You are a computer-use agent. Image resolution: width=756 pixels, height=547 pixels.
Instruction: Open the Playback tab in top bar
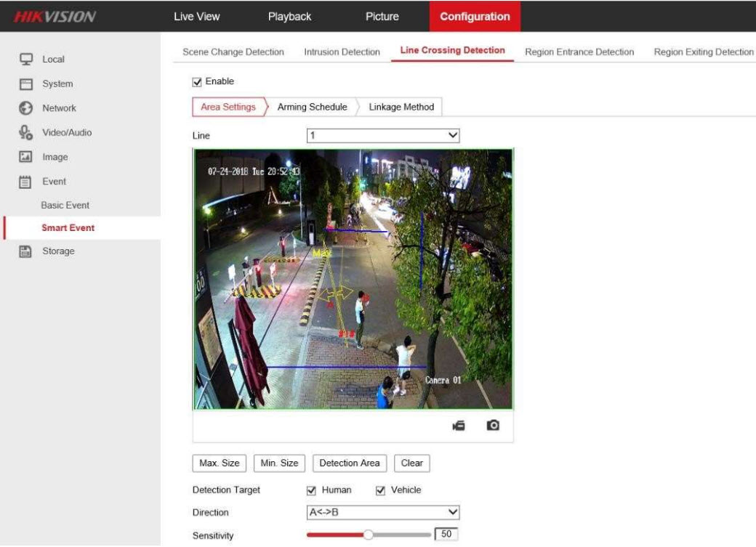coord(289,17)
